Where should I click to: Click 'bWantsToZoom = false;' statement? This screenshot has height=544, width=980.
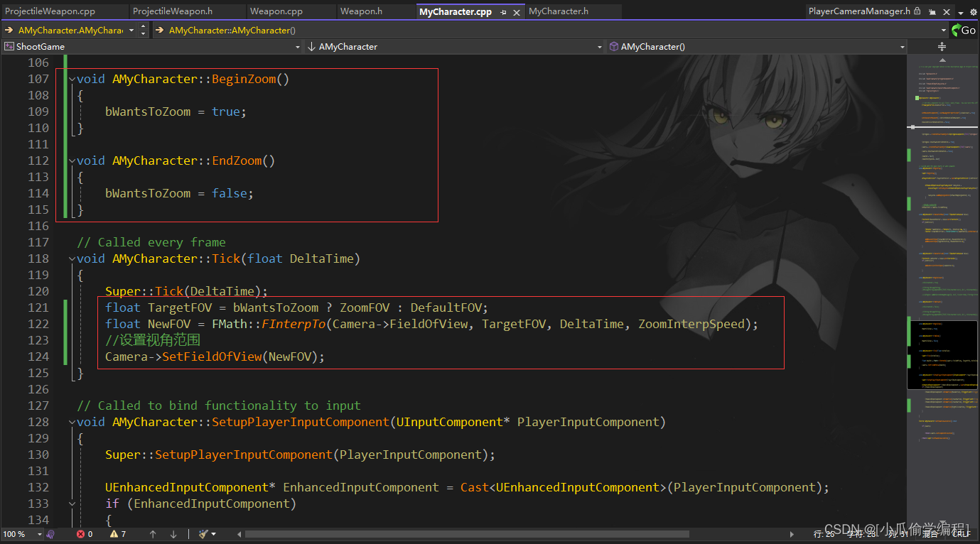pyautogui.click(x=180, y=194)
